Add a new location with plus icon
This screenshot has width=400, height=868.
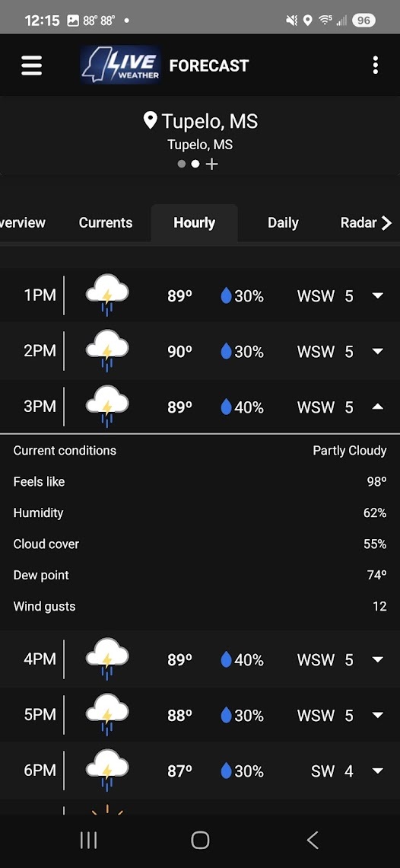(211, 164)
